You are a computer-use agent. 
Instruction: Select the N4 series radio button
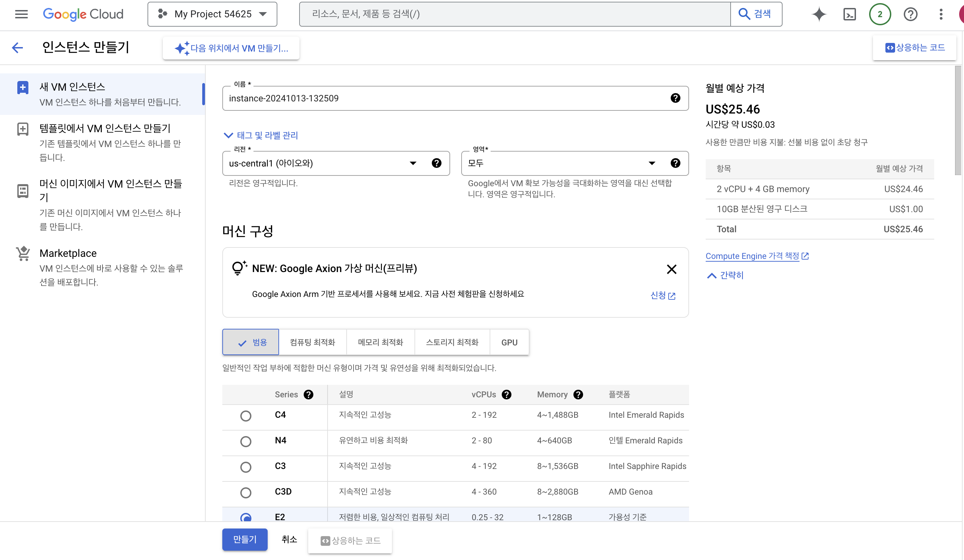[x=246, y=441]
